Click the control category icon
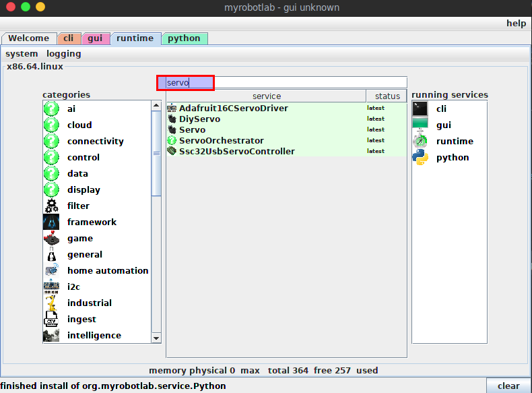Viewport: 532px width, 393px height. click(51, 157)
